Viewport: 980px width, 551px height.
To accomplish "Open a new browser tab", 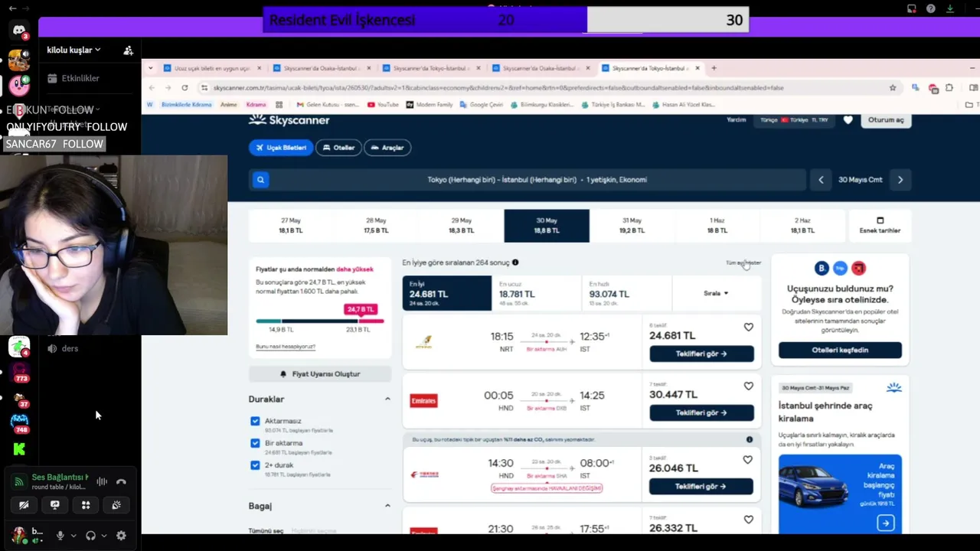I will 714,68.
